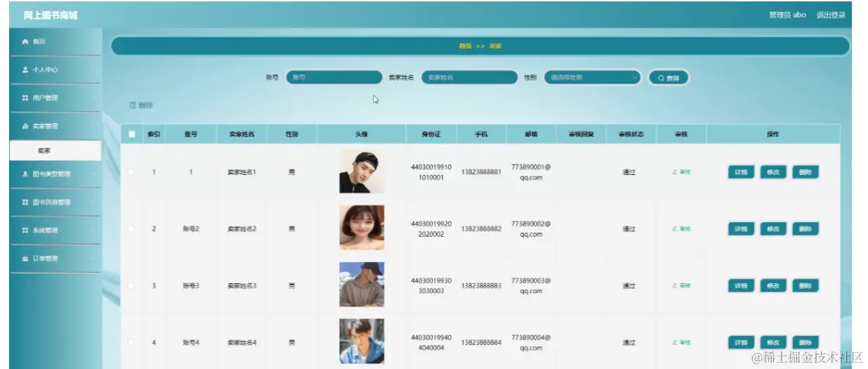Click email 773890002@qq.com
The height and width of the screenshot is (369, 868).
coord(531,229)
